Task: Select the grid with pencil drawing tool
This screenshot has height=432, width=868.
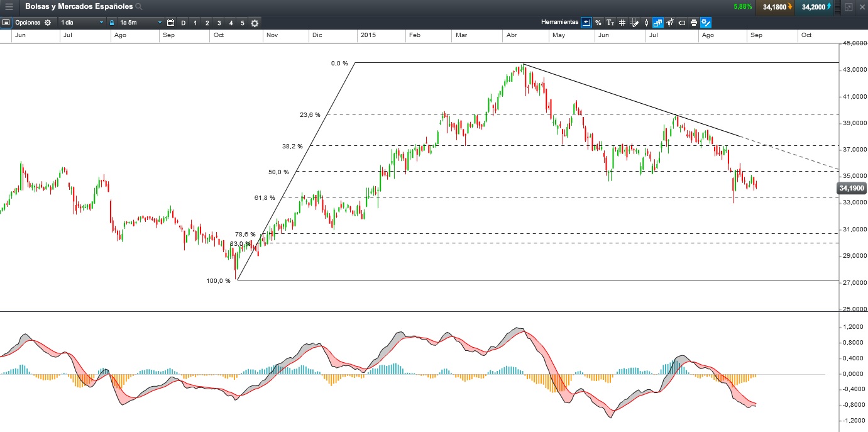Action: click(634, 23)
